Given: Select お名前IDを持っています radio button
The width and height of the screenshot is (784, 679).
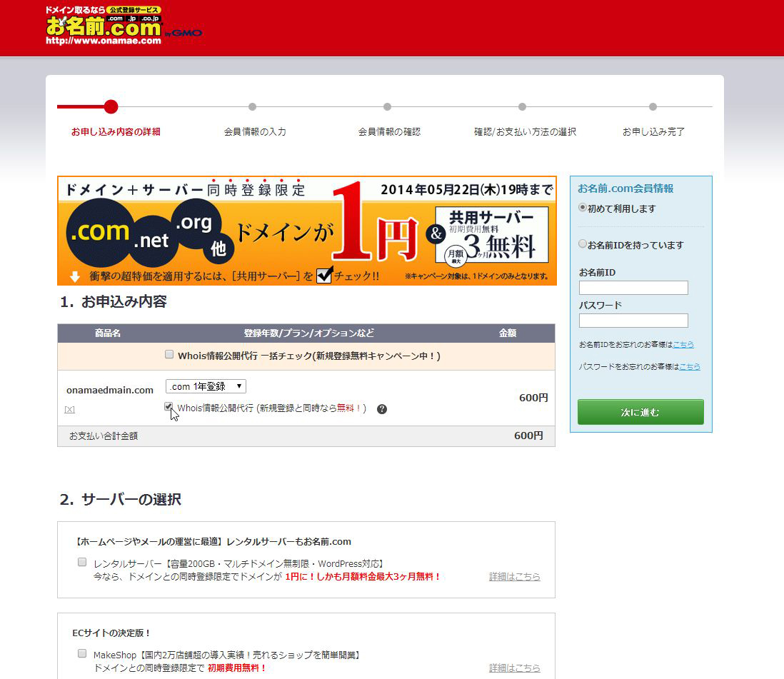Looking at the screenshot, I should [583, 244].
